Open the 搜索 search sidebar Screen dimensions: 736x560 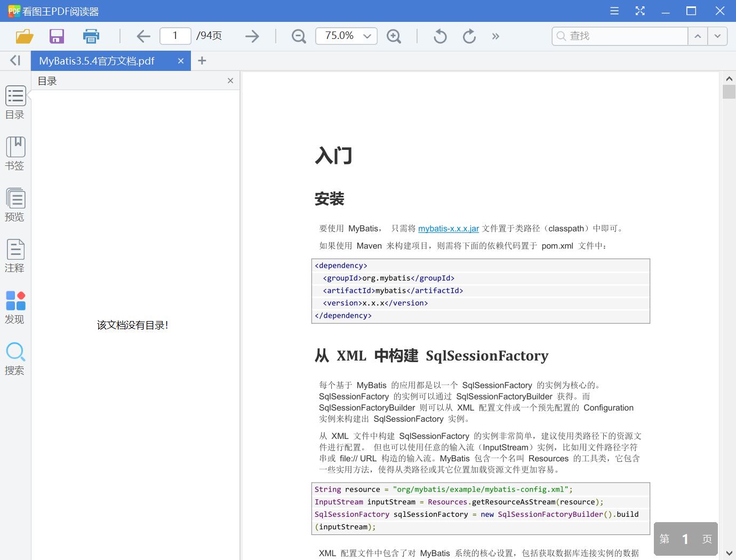[x=15, y=359]
